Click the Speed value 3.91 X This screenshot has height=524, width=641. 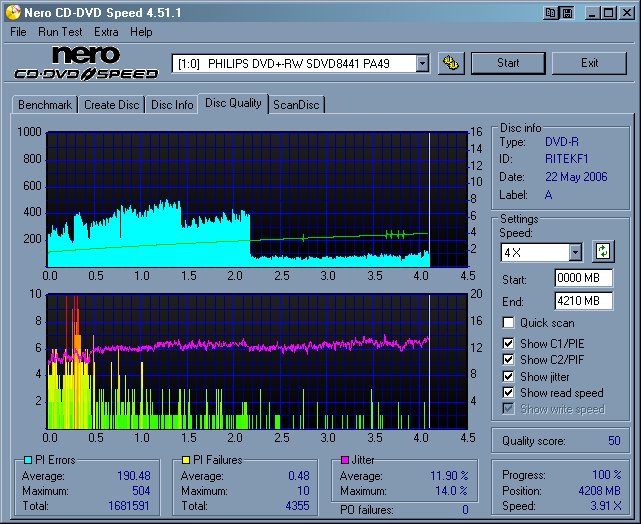pyautogui.click(x=606, y=506)
